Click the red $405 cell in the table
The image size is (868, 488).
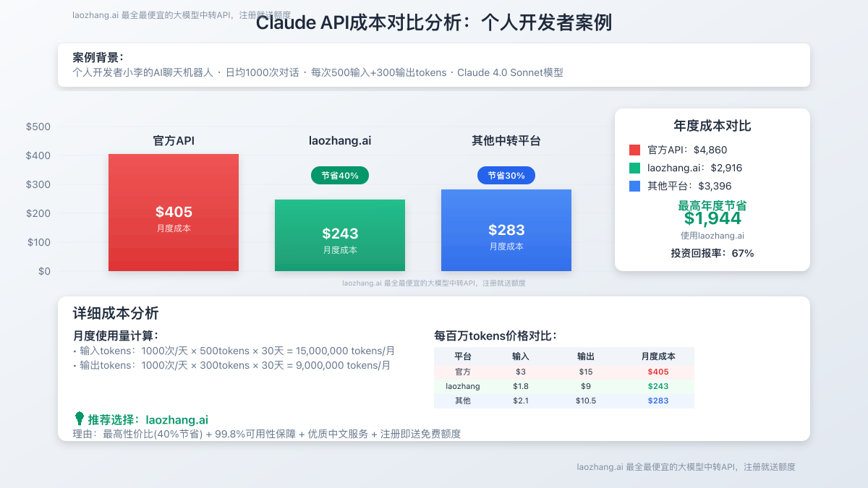coord(658,372)
